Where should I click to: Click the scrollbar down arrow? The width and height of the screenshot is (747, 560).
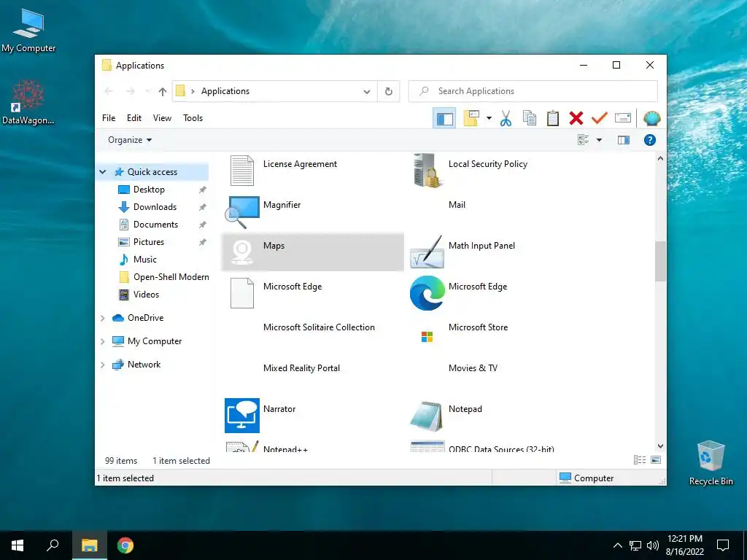pos(660,446)
